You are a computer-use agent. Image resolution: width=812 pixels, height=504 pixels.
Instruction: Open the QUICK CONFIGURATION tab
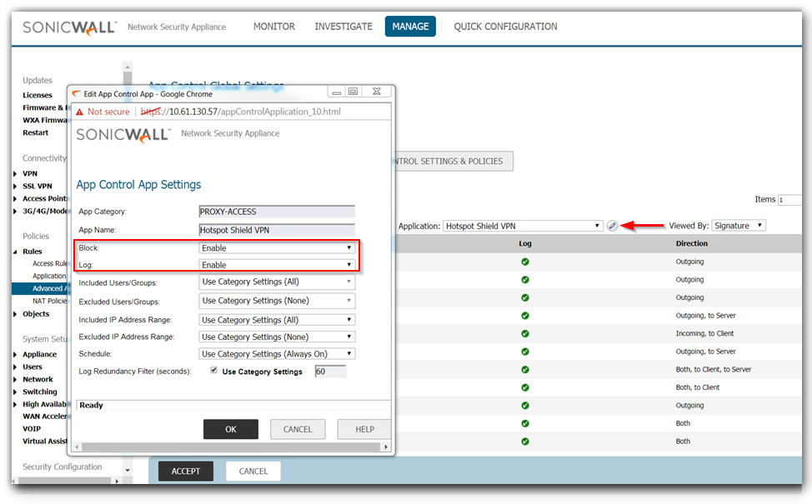(505, 27)
